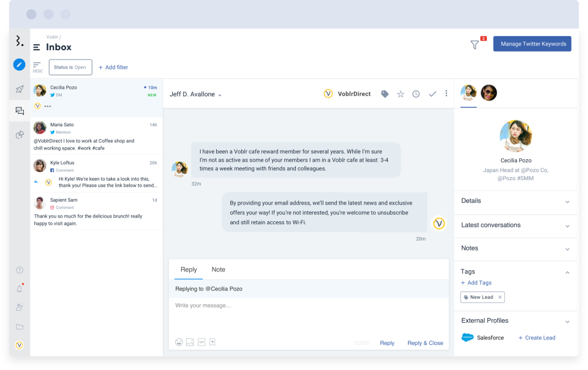Mark the conversation done with the checkmark icon
The height and width of the screenshot is (370, 588).
(432, 94)
